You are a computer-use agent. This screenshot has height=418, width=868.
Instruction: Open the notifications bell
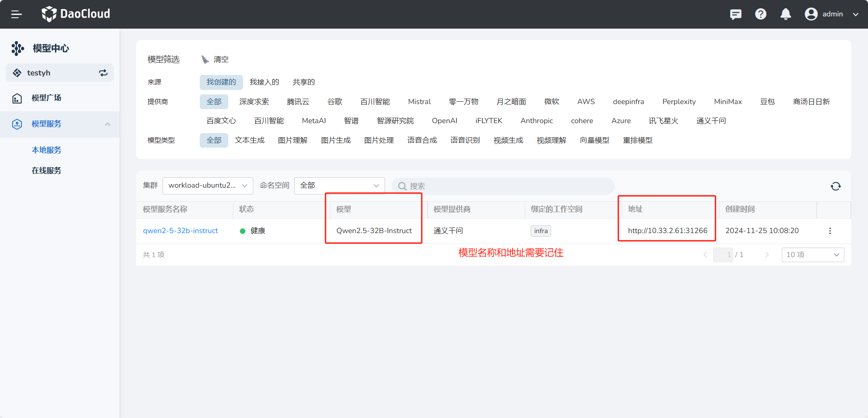click(x=785, y=14)
